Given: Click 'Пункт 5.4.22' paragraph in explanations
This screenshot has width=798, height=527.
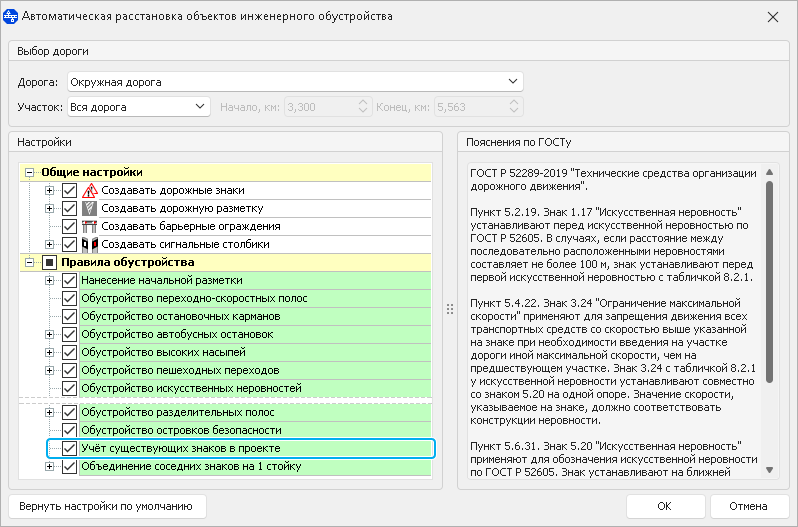Looking at the screenshot, I should coord(613,362).
